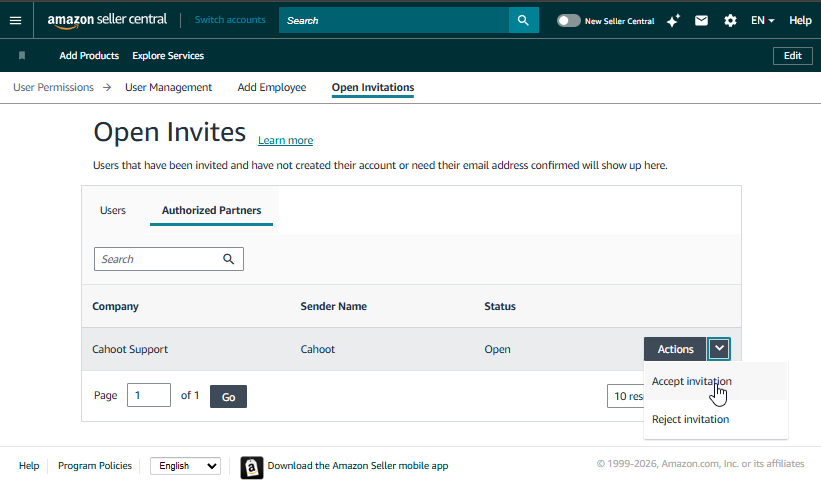Select the Authorized Partners tab
821x490 pixels.
(x=212, y=210)
